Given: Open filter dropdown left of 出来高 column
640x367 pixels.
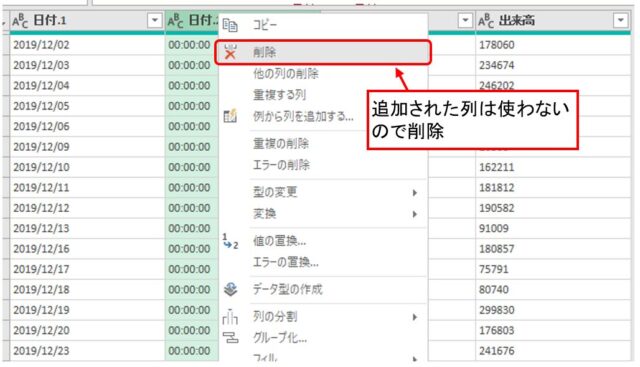Looking at the screenshot, I should click(x=465, y=20).
